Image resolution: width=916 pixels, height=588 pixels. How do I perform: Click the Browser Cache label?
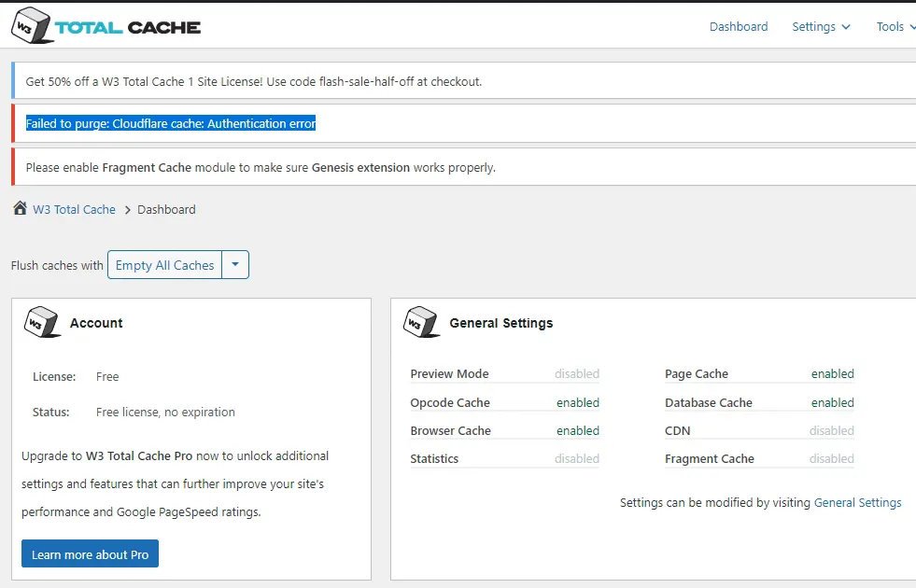(450, 431)
